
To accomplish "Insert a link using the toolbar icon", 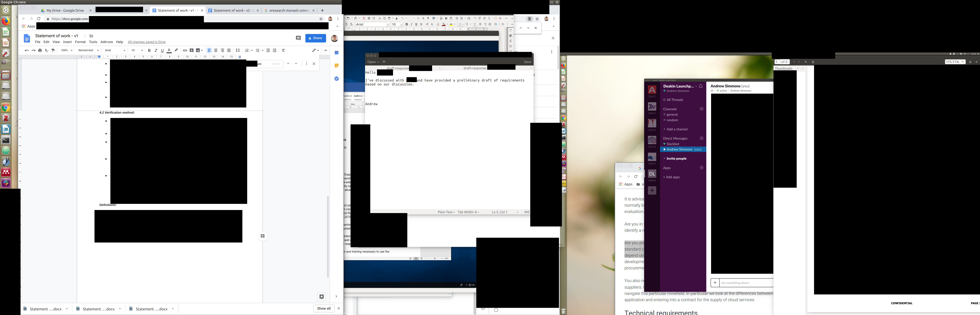I will [x=185, y=50].
